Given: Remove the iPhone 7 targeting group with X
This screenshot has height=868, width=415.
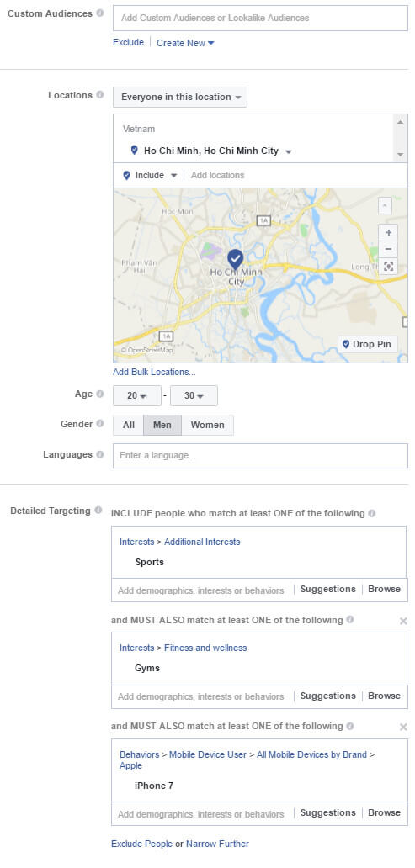Looking at the screenshot, I should [403, 727].
